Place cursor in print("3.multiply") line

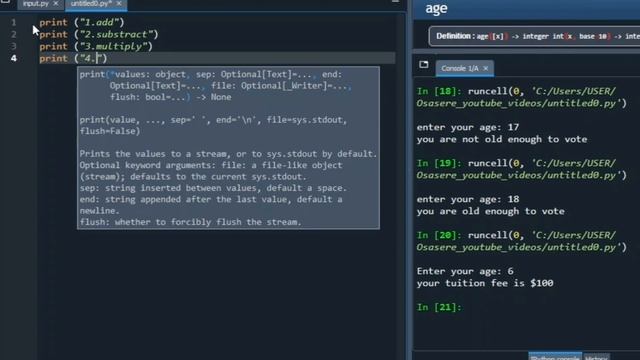(x=96, y=46)
